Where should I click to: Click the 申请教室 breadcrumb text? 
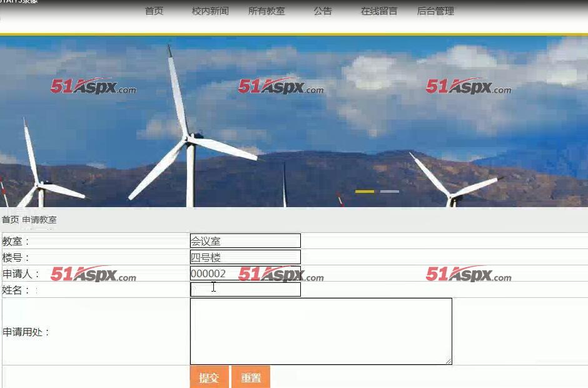click(39, 220)
